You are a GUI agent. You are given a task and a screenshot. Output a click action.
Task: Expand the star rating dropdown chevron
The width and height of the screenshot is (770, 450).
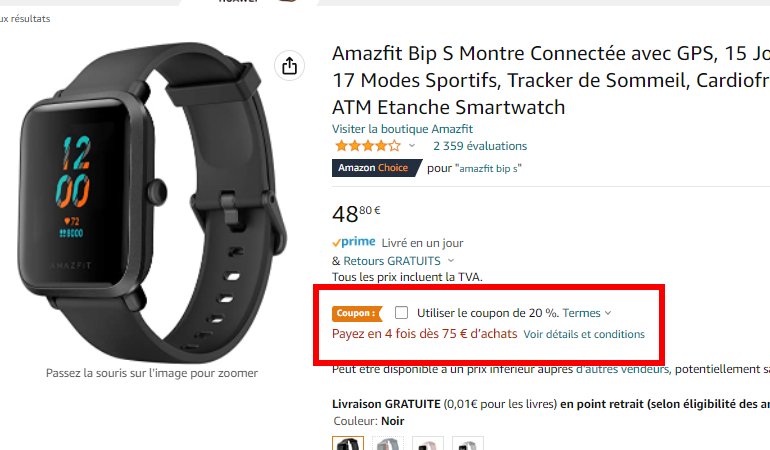(412, 146)
